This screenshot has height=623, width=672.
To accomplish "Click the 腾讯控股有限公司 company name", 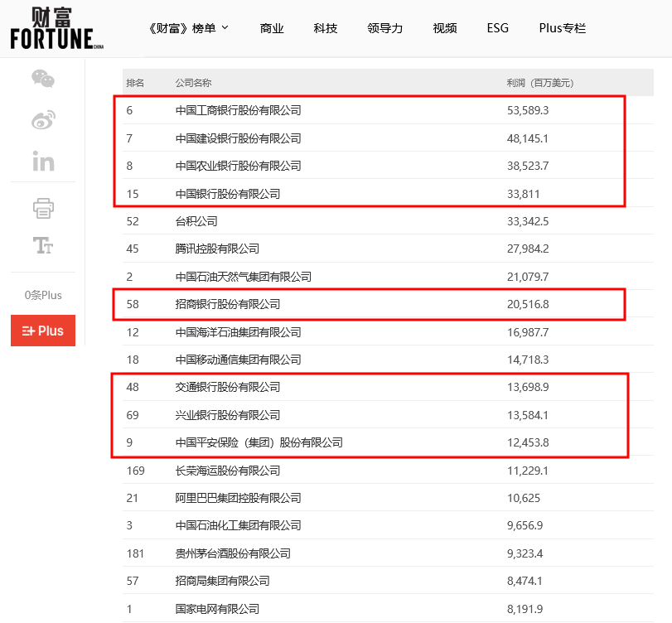I will click(x=217, y=249).
